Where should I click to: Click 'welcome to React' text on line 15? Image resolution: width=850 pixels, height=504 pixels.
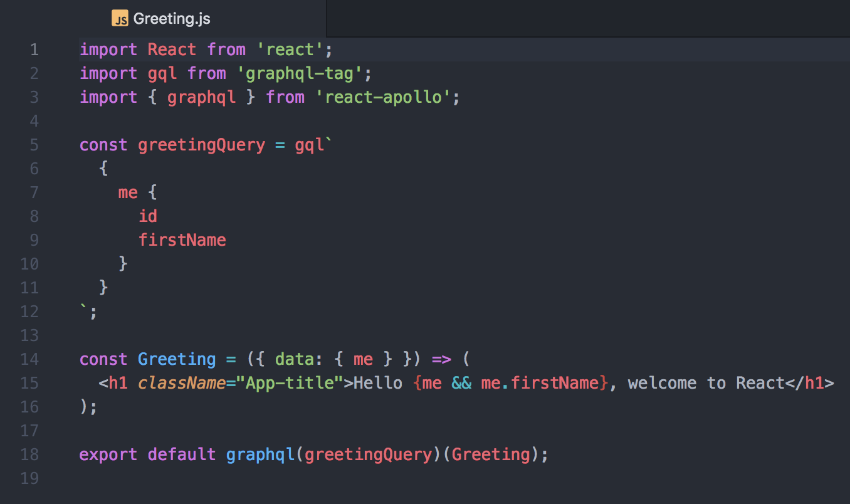706,383
